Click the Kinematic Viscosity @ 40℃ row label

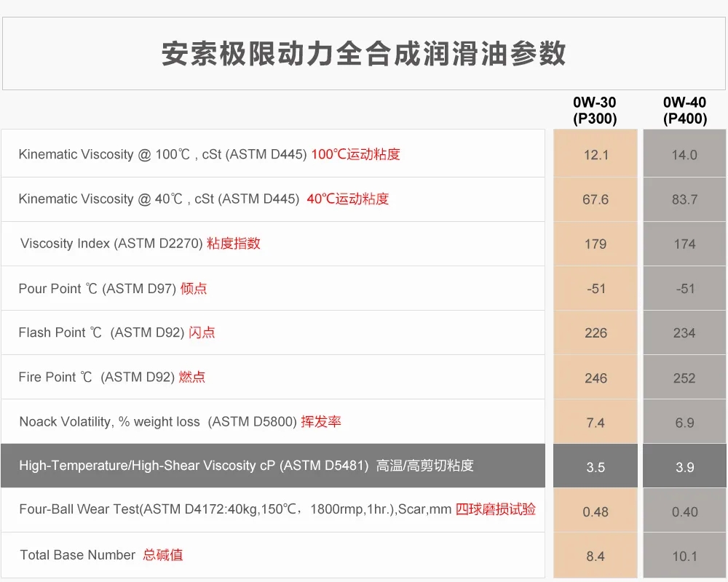click(204, 199)
